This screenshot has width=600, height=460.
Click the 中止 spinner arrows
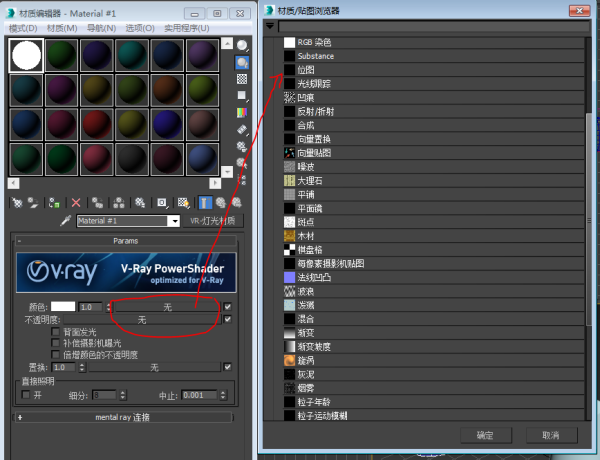(223, 395)
